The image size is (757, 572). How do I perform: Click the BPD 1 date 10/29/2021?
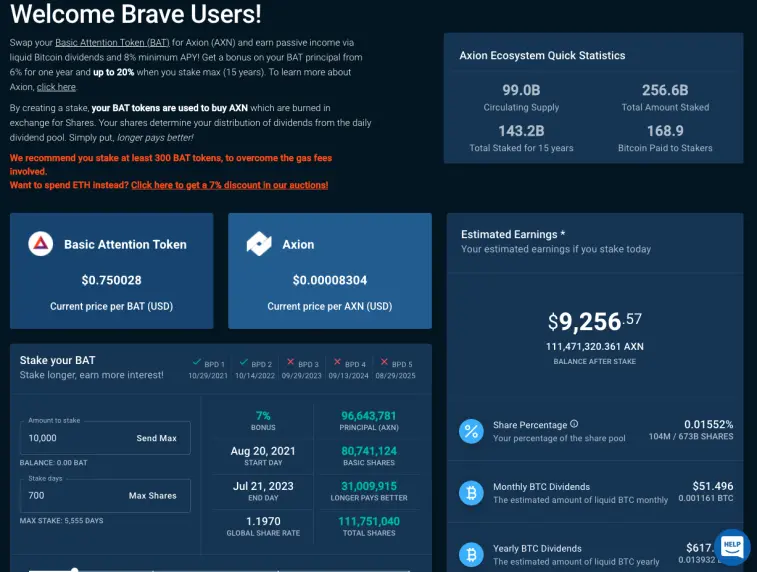coord(208,376)
